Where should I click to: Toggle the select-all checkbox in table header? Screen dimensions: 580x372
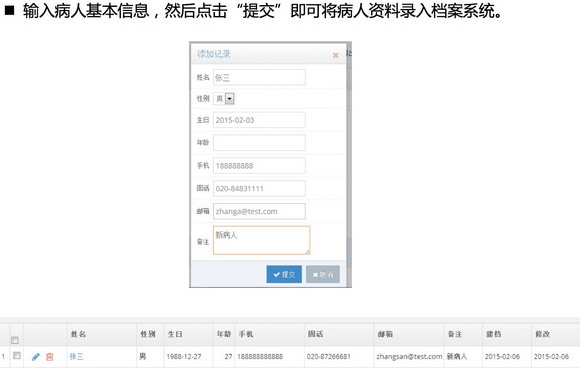coord(15,340)
